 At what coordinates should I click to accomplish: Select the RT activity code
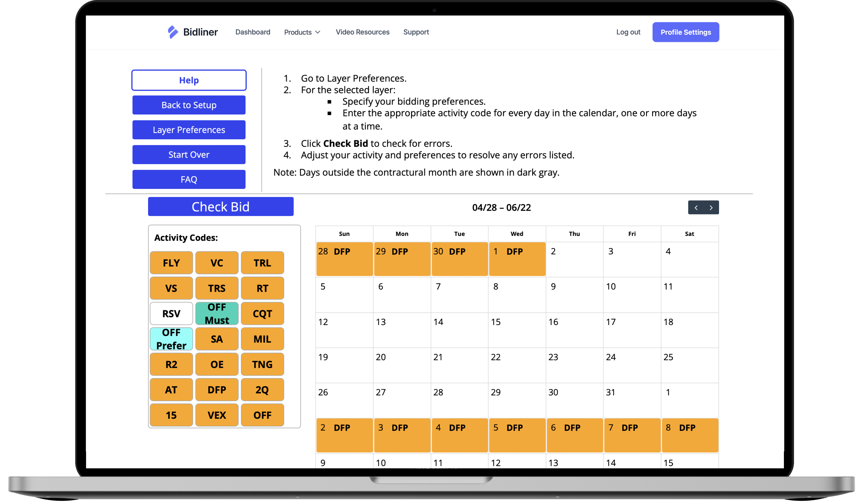(262, 288)
